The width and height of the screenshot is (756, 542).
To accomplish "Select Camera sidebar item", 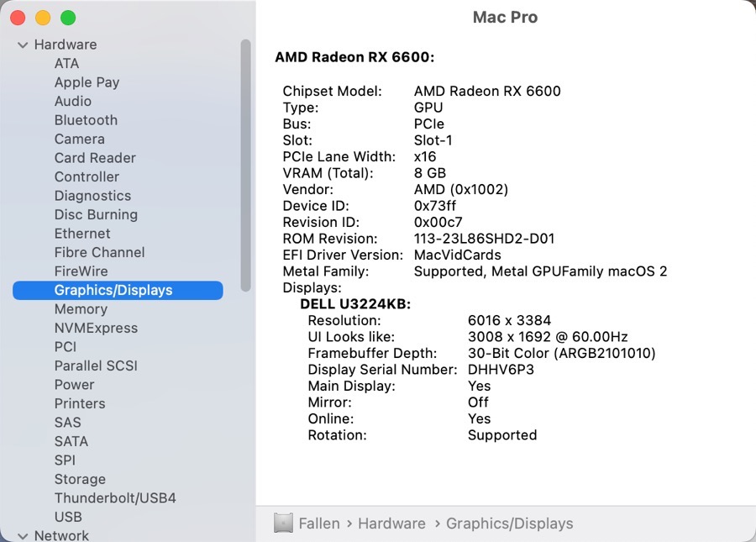I will tap(80, 139).
